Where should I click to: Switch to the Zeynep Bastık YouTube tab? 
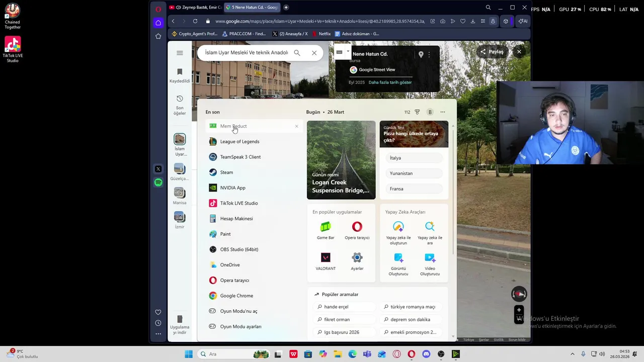(x=195, y=7)
